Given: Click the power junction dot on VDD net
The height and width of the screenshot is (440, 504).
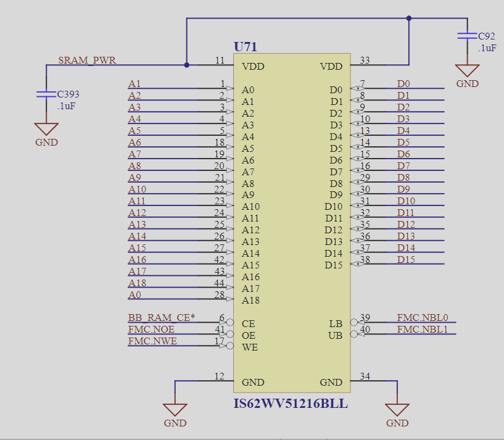Looking at the screenshot, I should click(408, 19).
